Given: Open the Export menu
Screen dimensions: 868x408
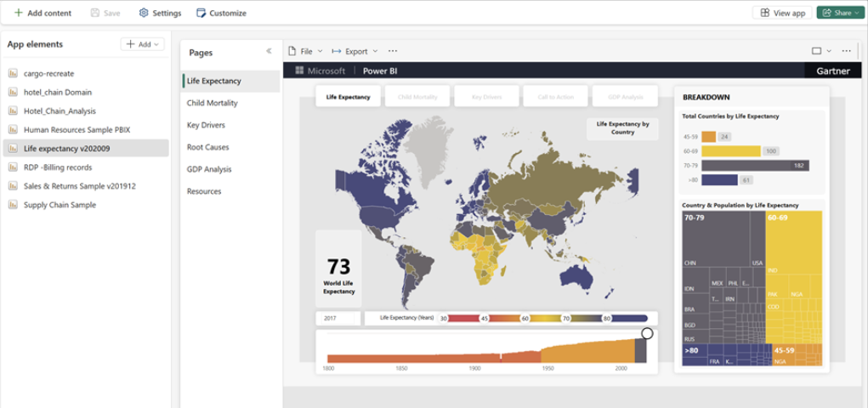Looking at the screenshot, I should [352, 51].
